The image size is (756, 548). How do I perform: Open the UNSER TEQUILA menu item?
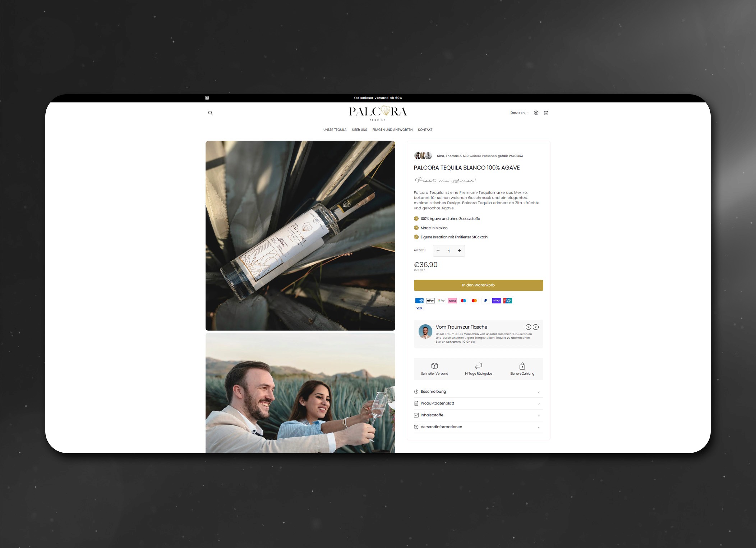tap(335, 130)
